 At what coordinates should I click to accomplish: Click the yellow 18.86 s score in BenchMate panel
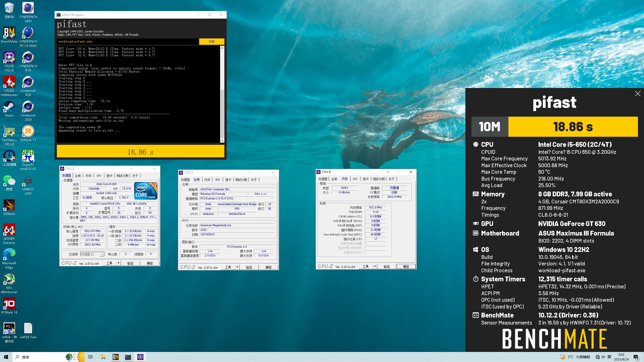click(x=573, y=127)
